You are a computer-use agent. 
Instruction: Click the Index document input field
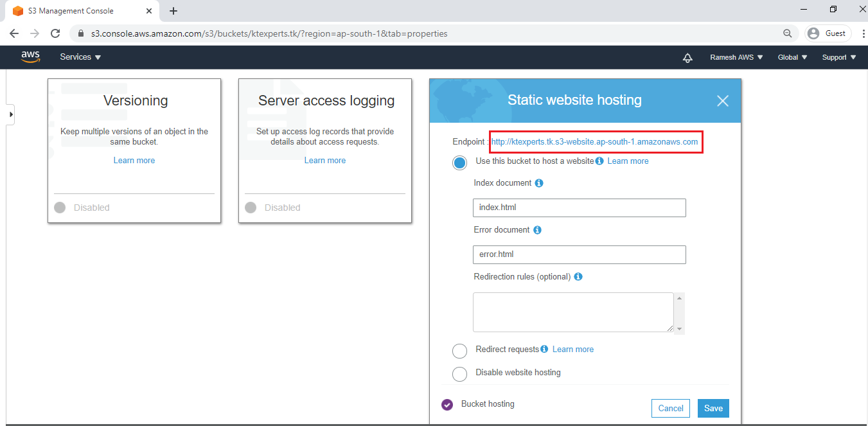(580, 208)
